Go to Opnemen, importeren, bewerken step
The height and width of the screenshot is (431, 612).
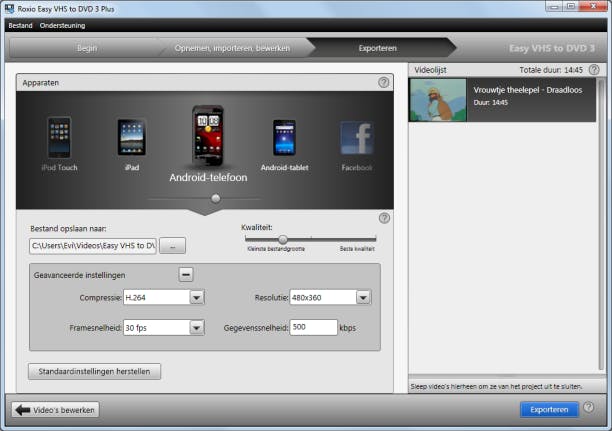tap(232, 48)
